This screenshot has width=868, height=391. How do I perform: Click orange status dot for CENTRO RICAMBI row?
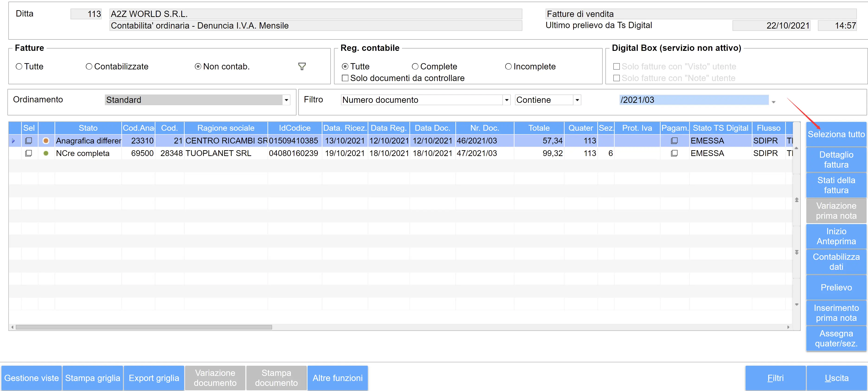point(46,141)
